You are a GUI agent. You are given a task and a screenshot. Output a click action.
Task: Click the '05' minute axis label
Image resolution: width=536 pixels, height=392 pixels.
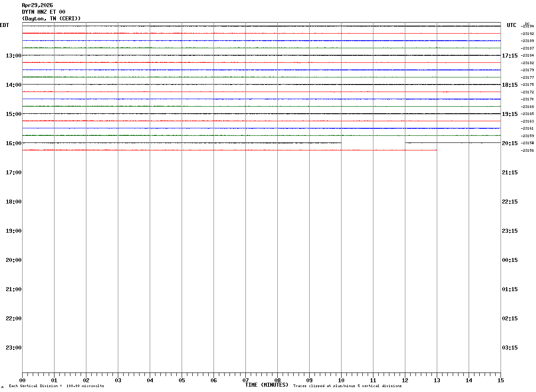(x=182, y=380)
